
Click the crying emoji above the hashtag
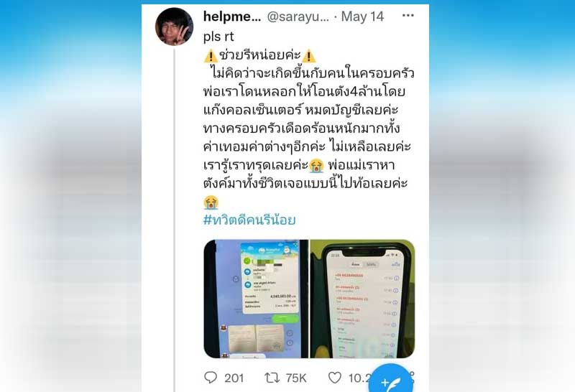pyautogui.click(x=211, y=202)
